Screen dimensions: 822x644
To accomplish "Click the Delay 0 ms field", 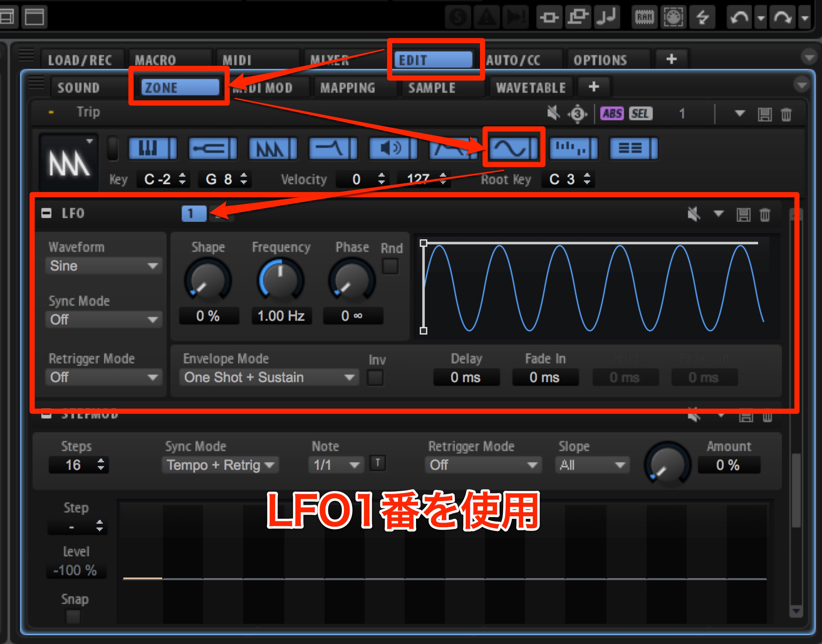I will [x=466, y=377].
